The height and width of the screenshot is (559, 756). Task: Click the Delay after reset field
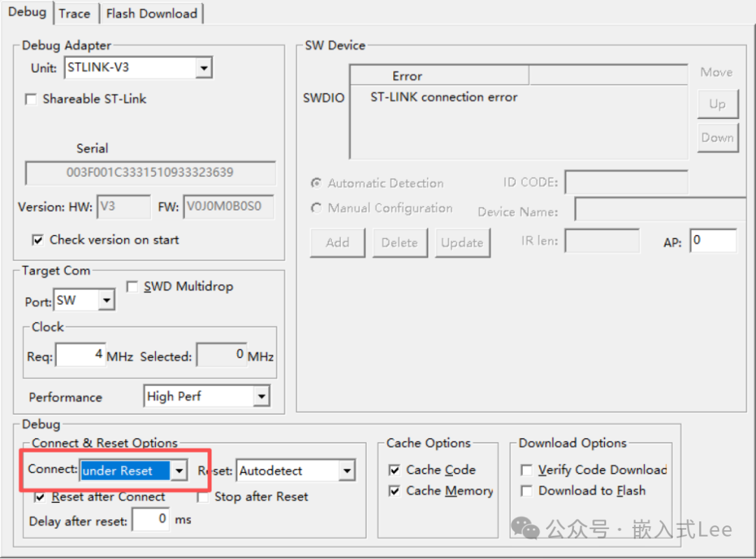click(151, 520)
